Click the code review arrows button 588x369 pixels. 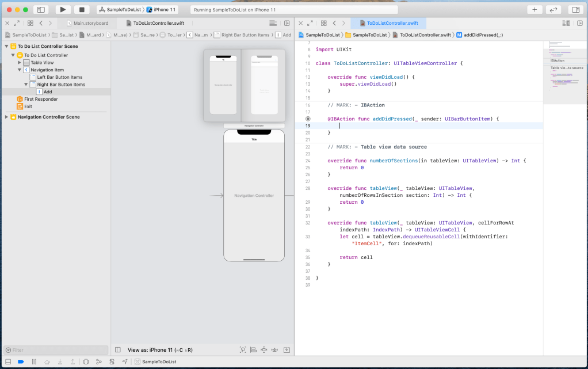click(553, 10)
